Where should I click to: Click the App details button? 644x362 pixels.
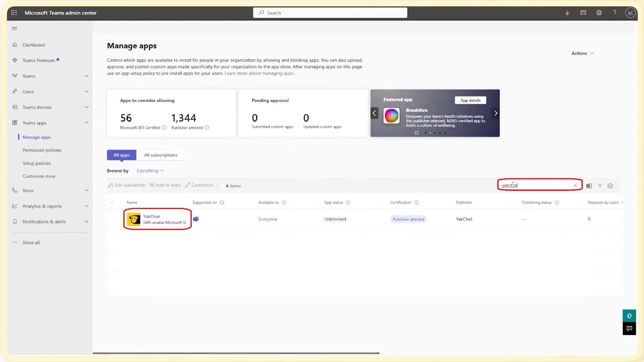pyautogui.click(x=470, y=100)
